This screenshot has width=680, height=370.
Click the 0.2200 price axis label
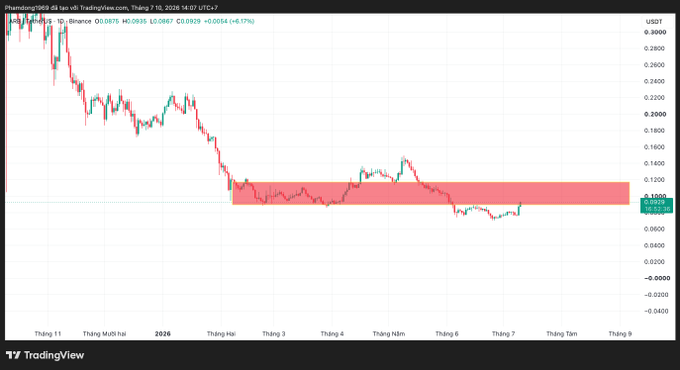pyautogui.click(x=654, y=98)
